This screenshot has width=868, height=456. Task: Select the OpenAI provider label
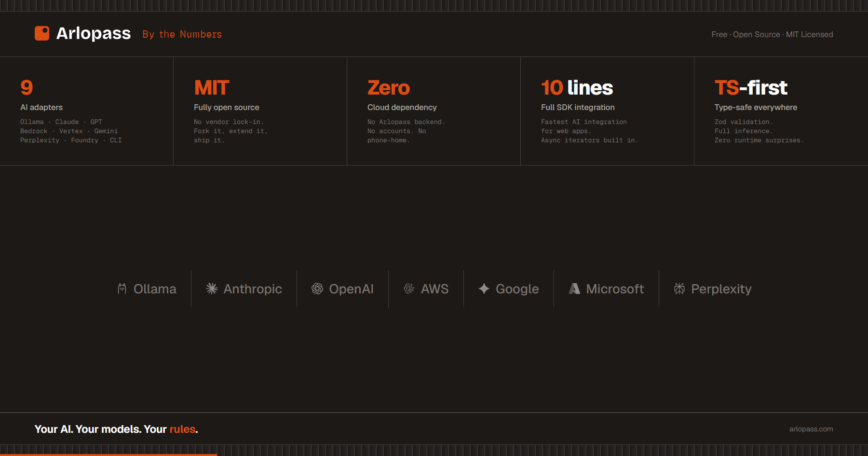tap(351, 289)
